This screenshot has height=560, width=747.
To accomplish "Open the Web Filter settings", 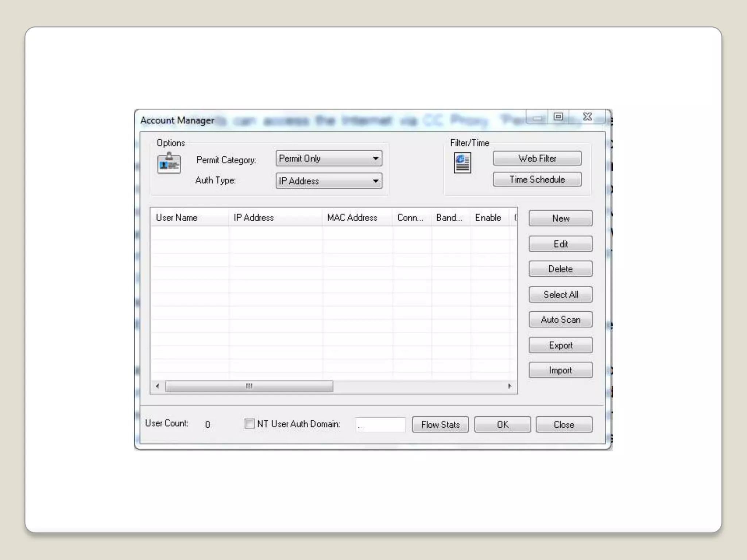I will (x=537, y=159).
